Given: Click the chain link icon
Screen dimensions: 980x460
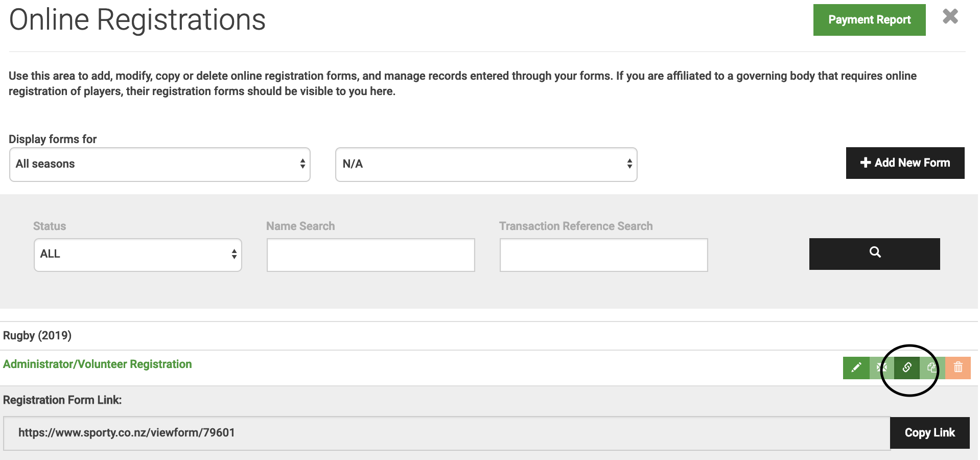Looking at the screenshot, I should point(907,367).
